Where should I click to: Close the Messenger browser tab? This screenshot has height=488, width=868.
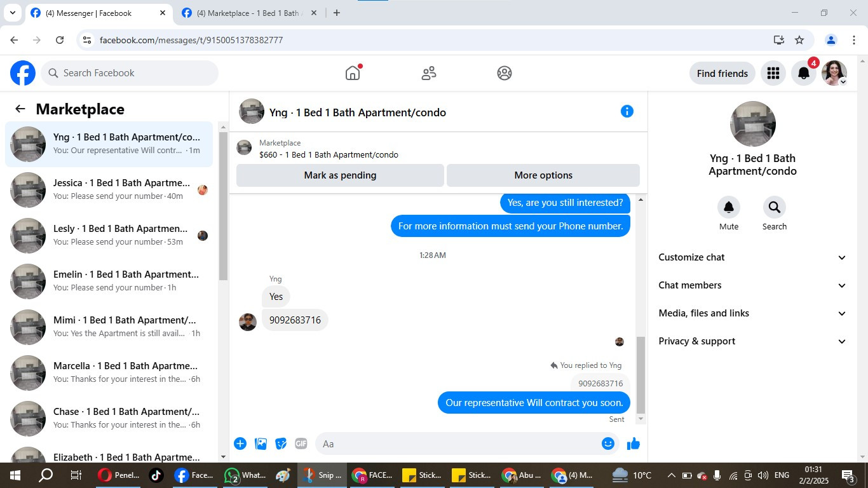[163, 13]
